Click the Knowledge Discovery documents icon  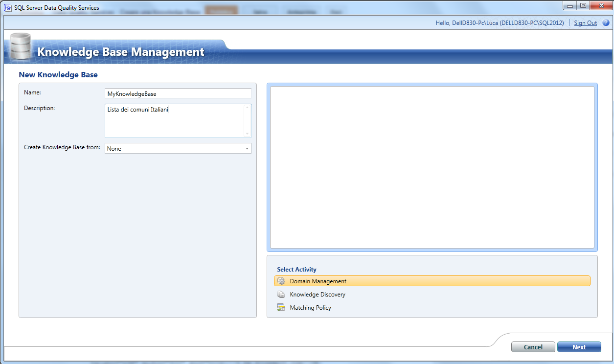pos(281,294)
